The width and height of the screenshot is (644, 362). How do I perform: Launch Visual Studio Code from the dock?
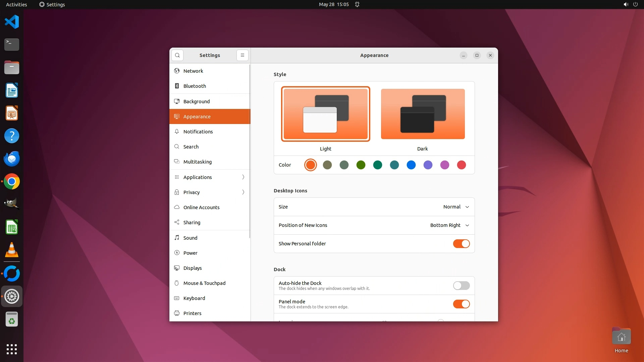coord(12,22)
